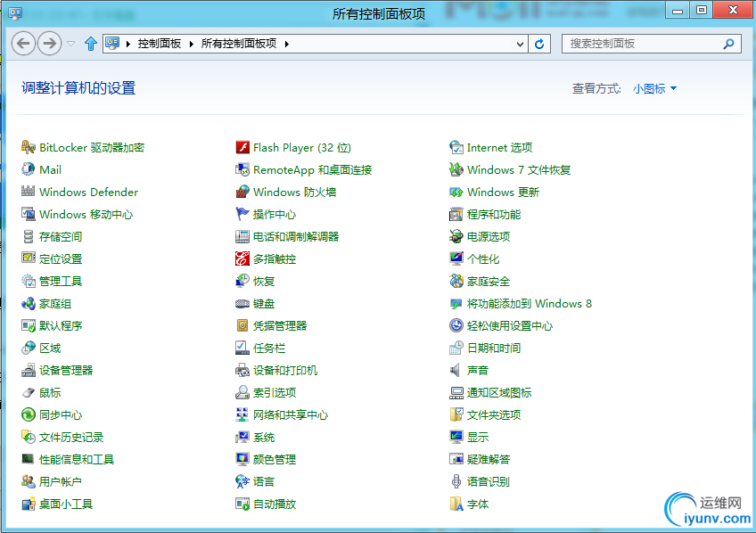The height and width of the screenshot is (533, 756).
Task: Click the 颜色管理 icon
Action: coord(242,459)
